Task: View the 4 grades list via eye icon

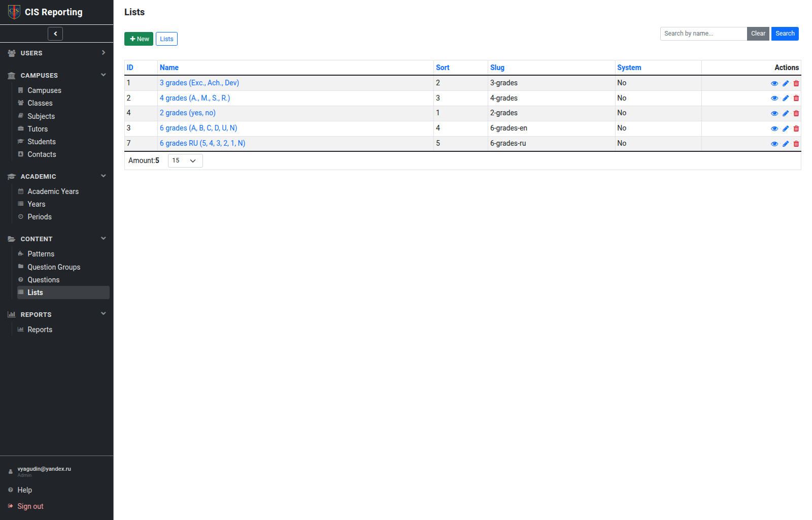Action: [774, 98]
